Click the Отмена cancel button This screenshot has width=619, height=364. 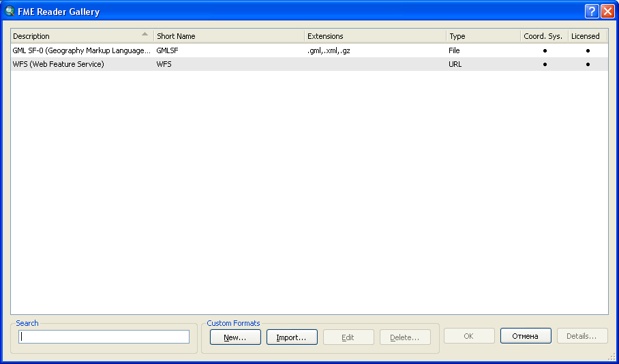tap(526, 336)
